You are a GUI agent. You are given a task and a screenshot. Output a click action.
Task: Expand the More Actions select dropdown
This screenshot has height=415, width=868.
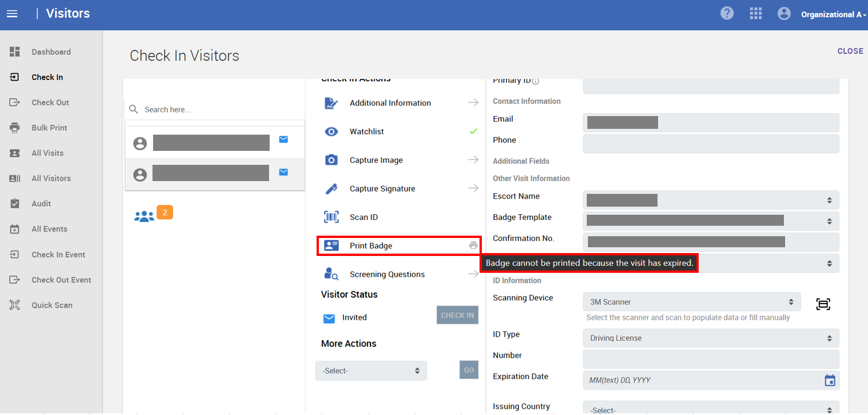click(371, 370)
